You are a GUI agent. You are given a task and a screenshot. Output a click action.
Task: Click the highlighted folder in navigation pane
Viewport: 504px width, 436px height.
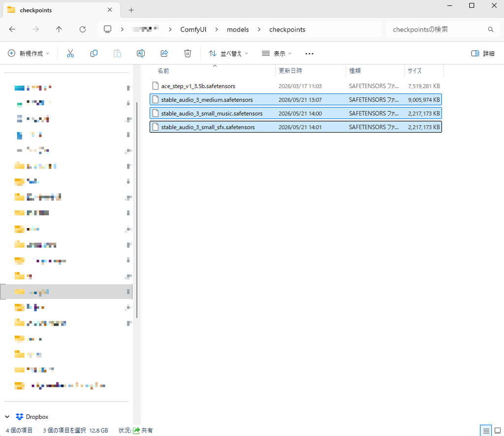pyautogui.click(x=66, y=292)
